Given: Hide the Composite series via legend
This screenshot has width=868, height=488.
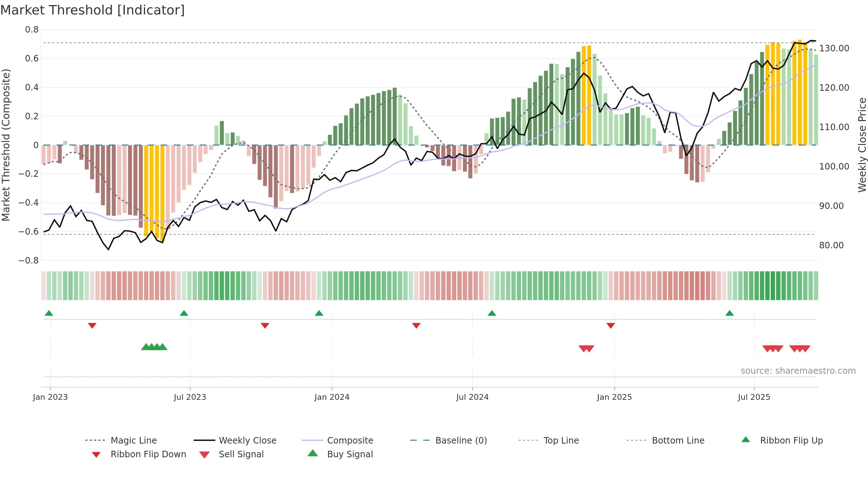Looking at the screenshot, I should [337, 440].
